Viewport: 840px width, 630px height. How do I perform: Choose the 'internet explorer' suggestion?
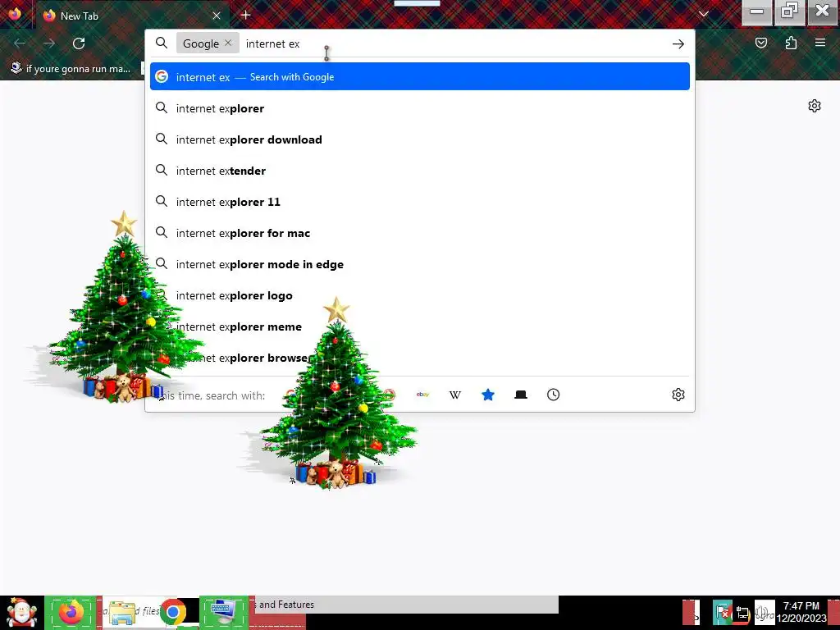coord(420,108)
